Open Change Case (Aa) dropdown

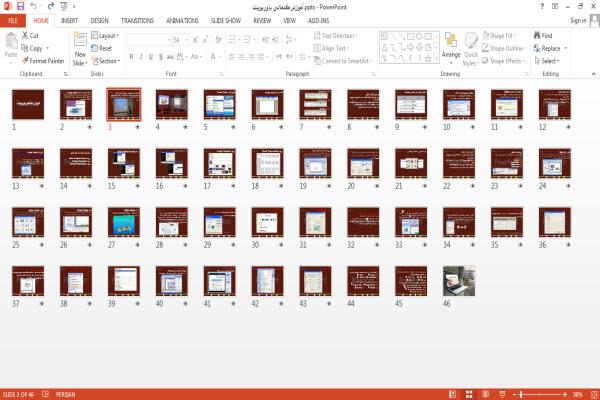click(196, 57)
